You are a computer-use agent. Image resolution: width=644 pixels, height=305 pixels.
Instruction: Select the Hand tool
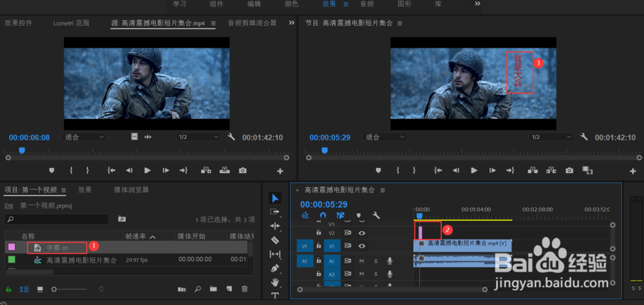tap(275, 282)
